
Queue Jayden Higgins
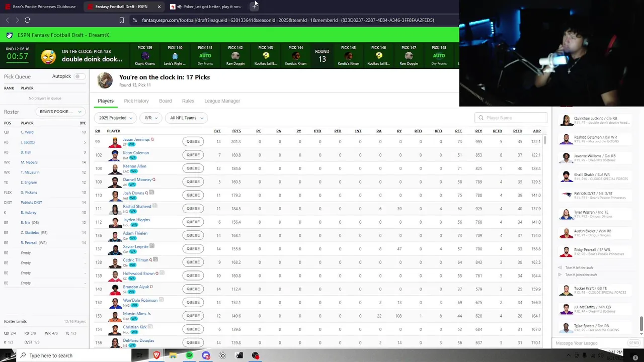pos(193,222)
